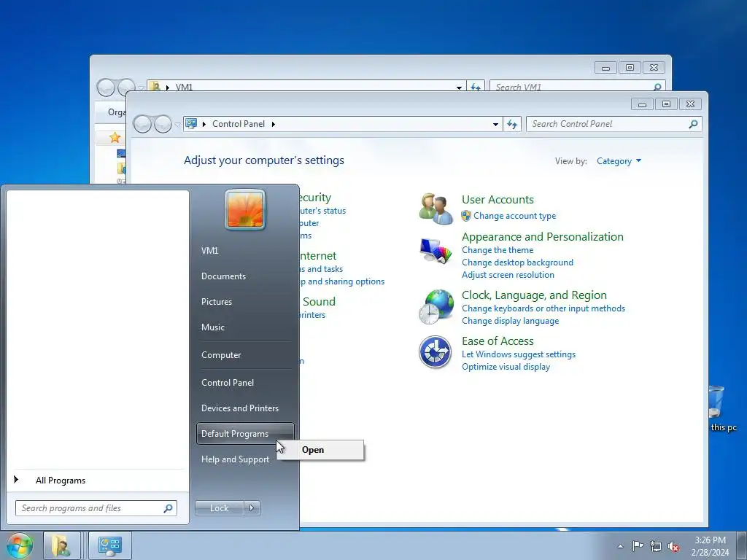
Task: Click the shield icon beside Change account type
Action: coord(466,216)
